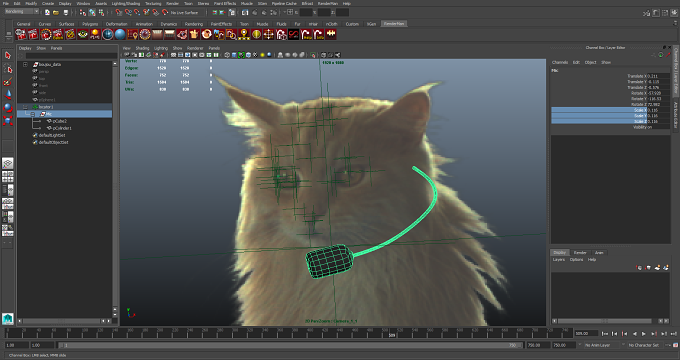Activate the Scale tool cube icon
The height and width of the screenshot is (360, 680).
[7, 120]
